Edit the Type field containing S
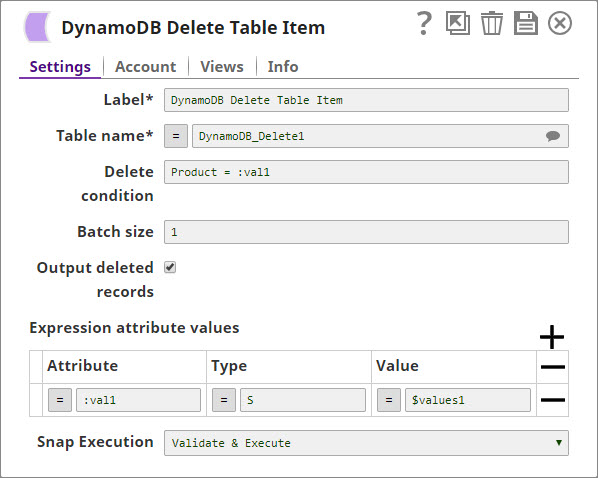The height and width of the screenshot is (478, 598). pyautogui.click(x=303, y=400)
